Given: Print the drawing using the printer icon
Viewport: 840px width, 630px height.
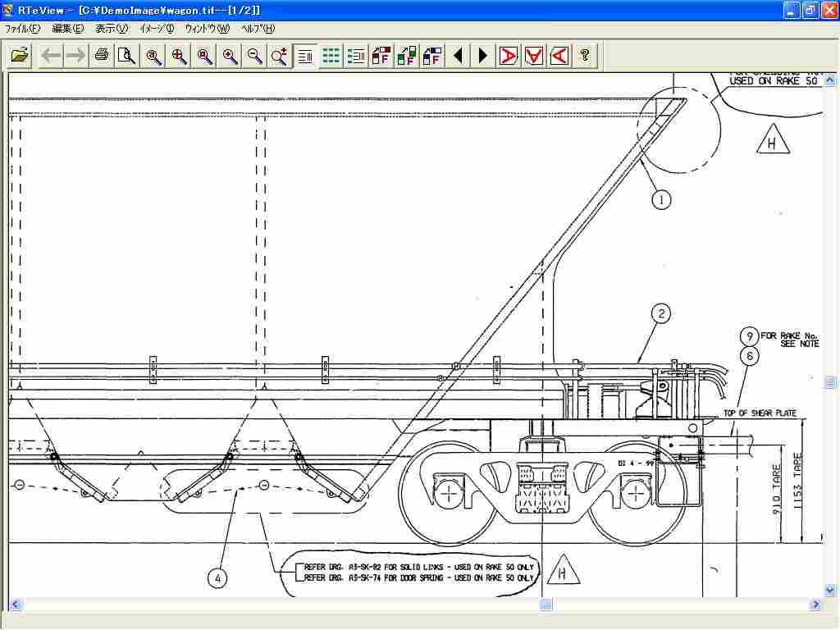Looking at the screenshot, I should point(102,55).
